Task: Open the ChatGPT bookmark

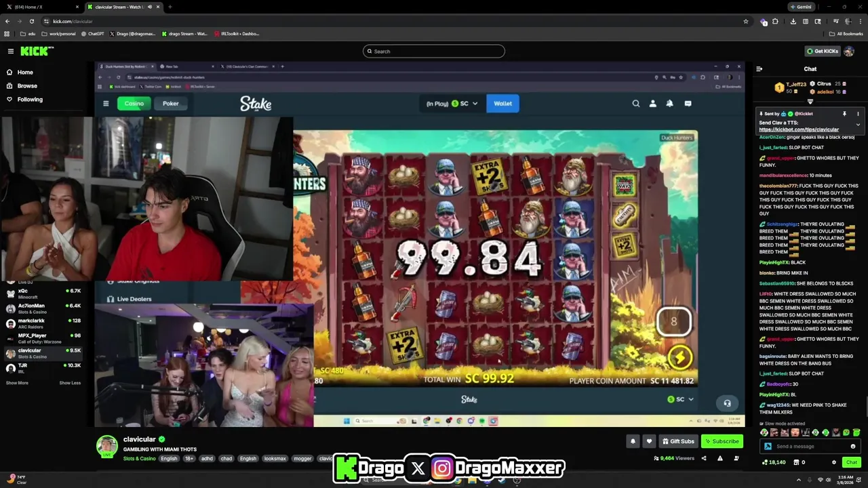Action: (x=92, y=34)
